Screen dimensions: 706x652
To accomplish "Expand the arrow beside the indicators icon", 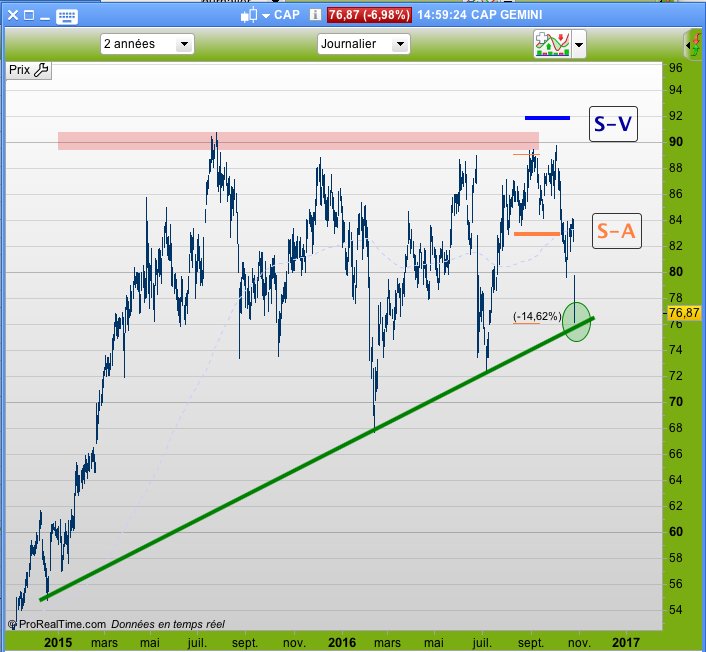I will (579, 45).
